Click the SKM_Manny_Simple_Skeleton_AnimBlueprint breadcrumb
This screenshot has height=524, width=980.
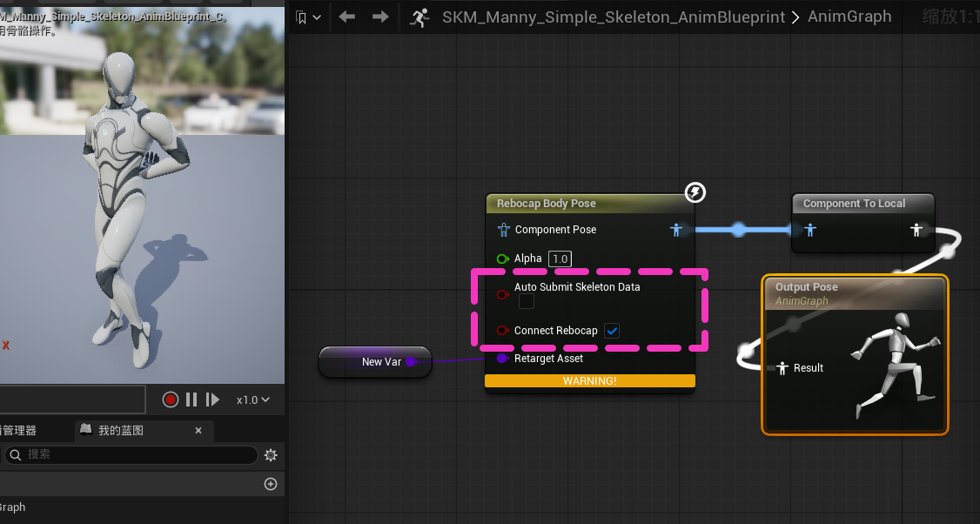pyautogui.click(x=613, y=17)
